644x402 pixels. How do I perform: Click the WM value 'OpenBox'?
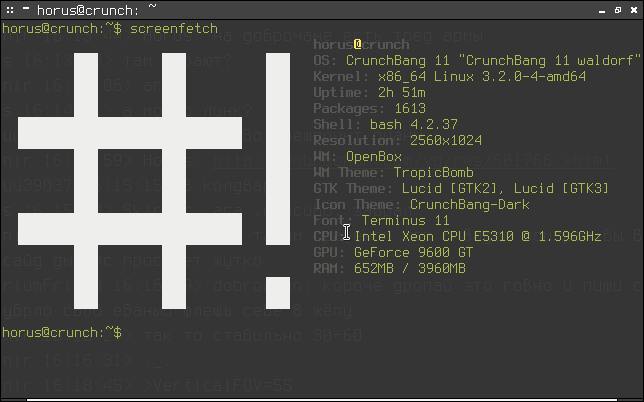tap(374, 156)
